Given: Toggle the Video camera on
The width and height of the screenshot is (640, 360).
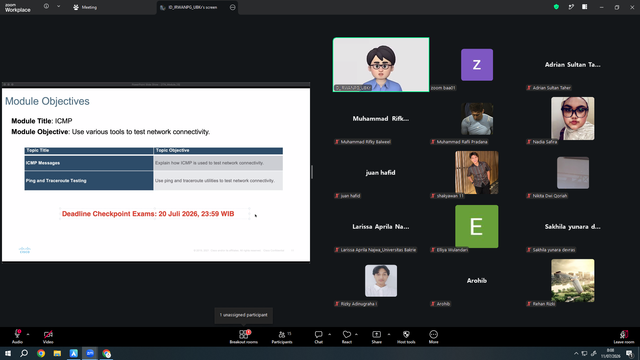Looking at the screenshot, I should 48,336.
